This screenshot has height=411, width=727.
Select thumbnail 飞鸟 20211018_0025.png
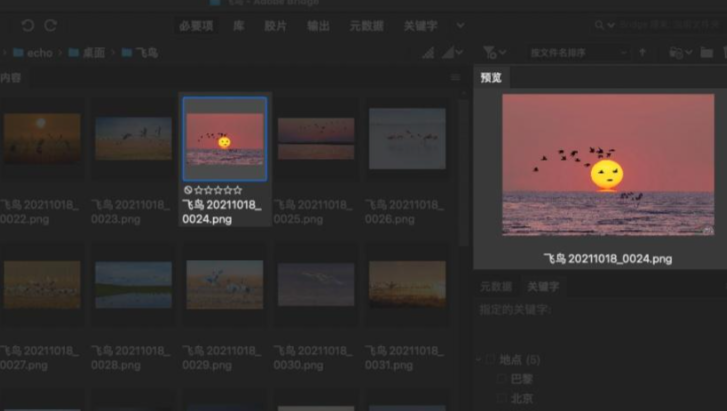(316, 138)
